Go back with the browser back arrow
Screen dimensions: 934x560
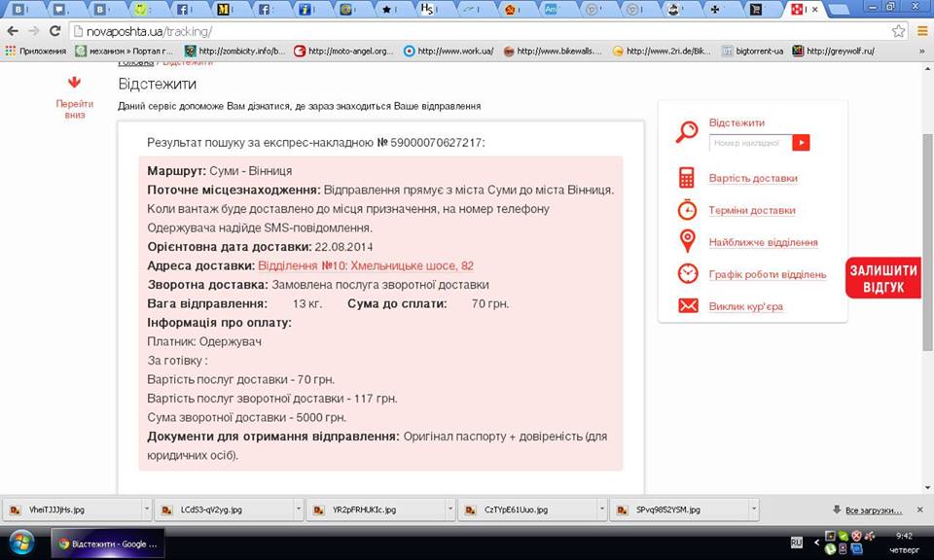pyautogui.click(x=13, y=31)
